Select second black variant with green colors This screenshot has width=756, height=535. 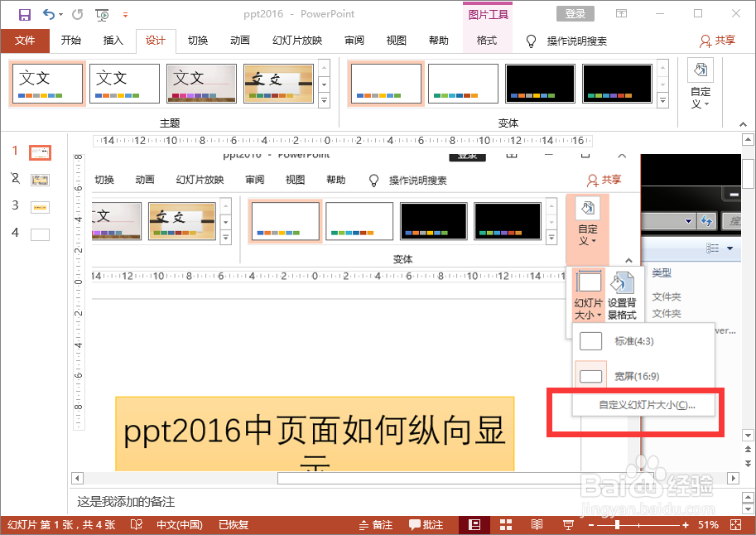click(x=618, y=84)
